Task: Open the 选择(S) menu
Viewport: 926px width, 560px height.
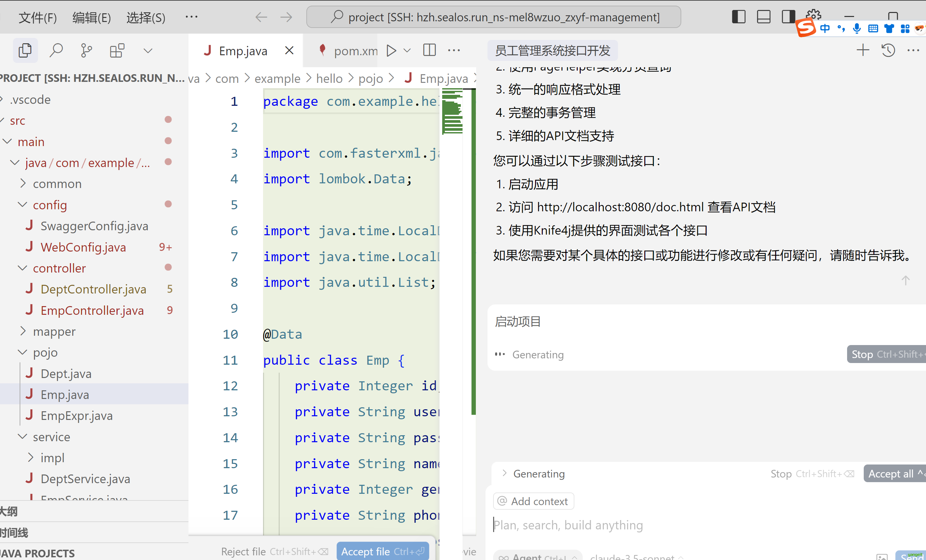Action: [146, 17]
